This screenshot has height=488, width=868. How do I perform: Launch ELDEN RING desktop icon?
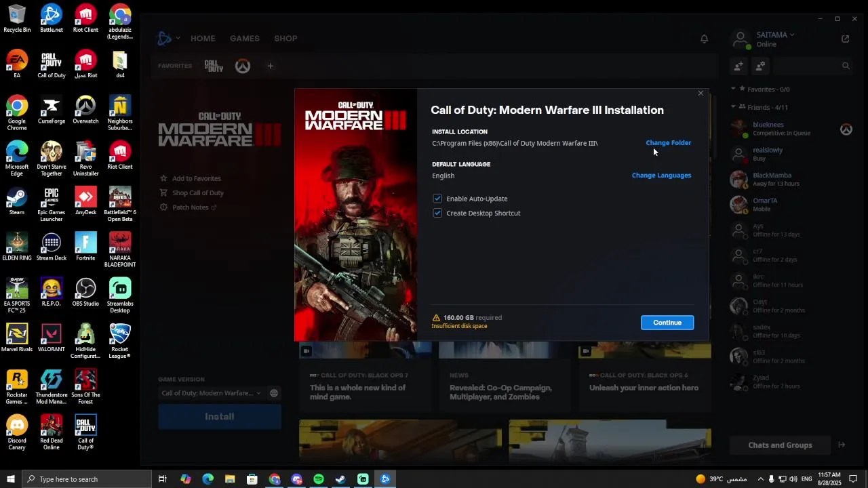[x=17, y=247]
